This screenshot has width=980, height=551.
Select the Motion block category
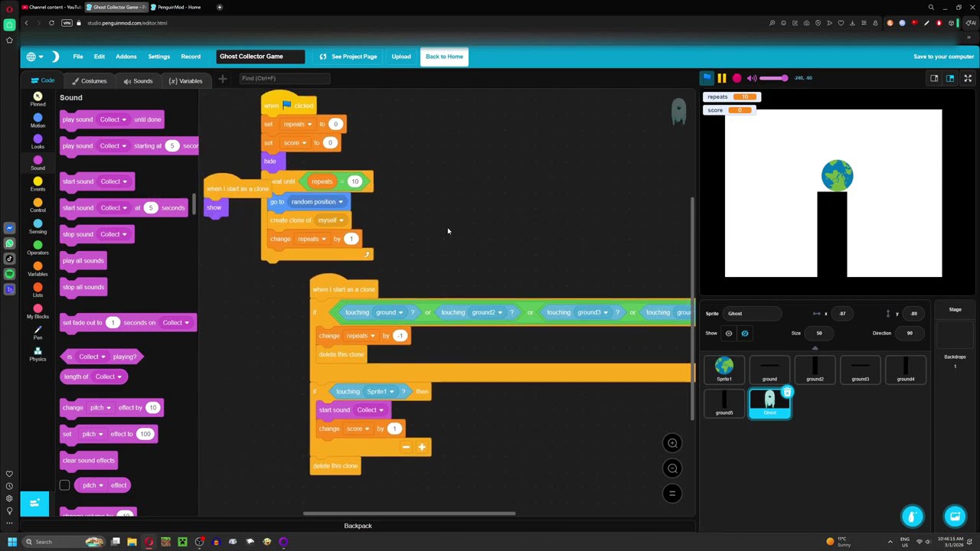pyautogui.click(x=38, y=121)
